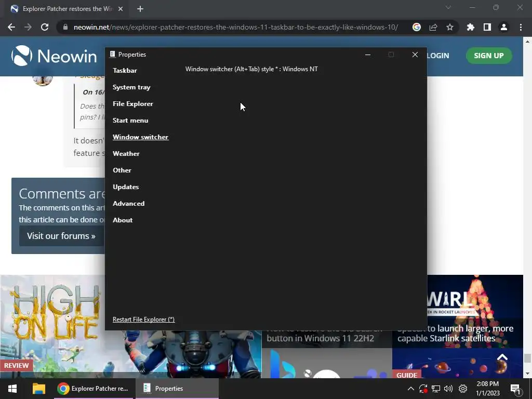Open the Chrome three-dot menu
This screenshot has height=399, width=532.
click(521, 27)
